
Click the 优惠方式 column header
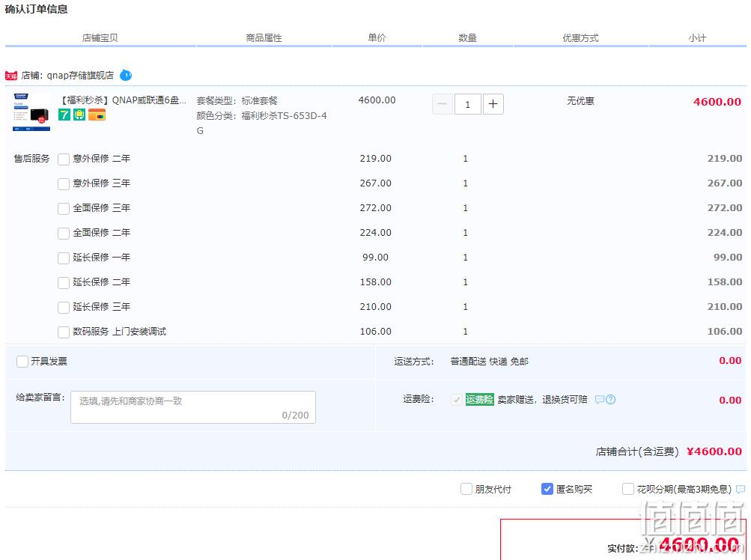580,38
